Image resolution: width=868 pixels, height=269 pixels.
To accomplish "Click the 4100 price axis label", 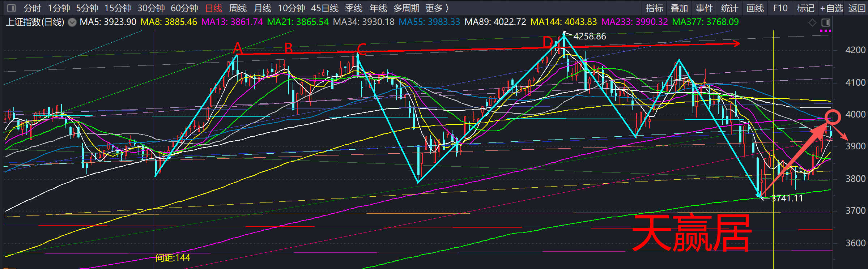I will click(855, 82).
